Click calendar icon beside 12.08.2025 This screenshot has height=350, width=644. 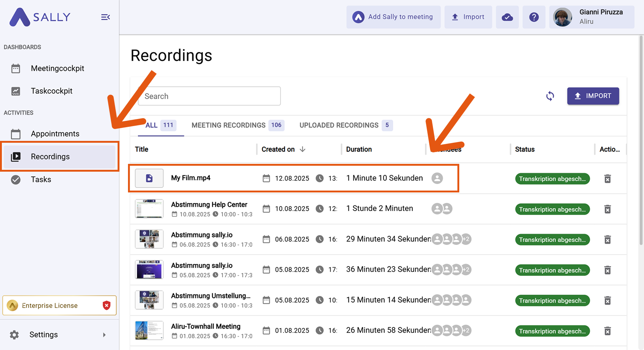click(x=266, y=178)
